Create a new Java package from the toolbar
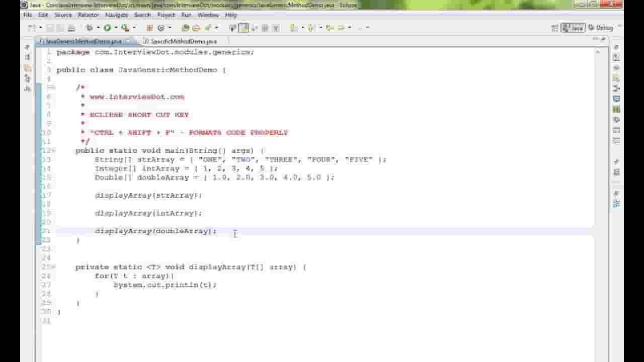This screenshot has height=362, width=644. [x=149, y=28]
